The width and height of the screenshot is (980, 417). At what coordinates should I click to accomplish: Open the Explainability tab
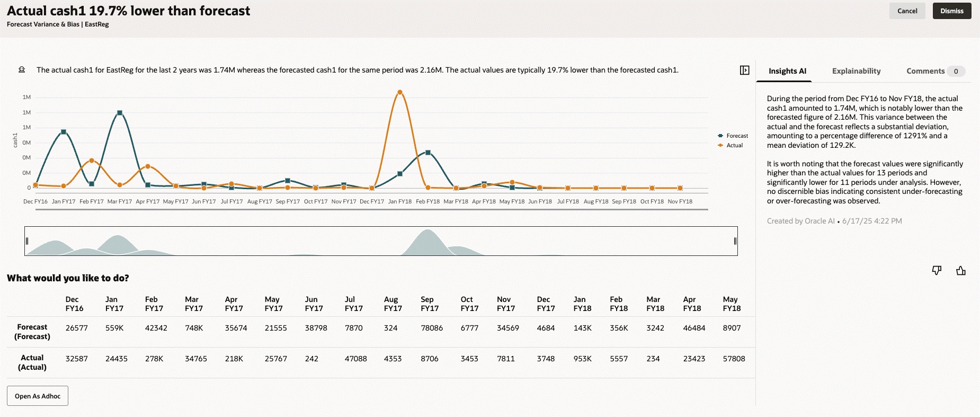pos(856,71)
